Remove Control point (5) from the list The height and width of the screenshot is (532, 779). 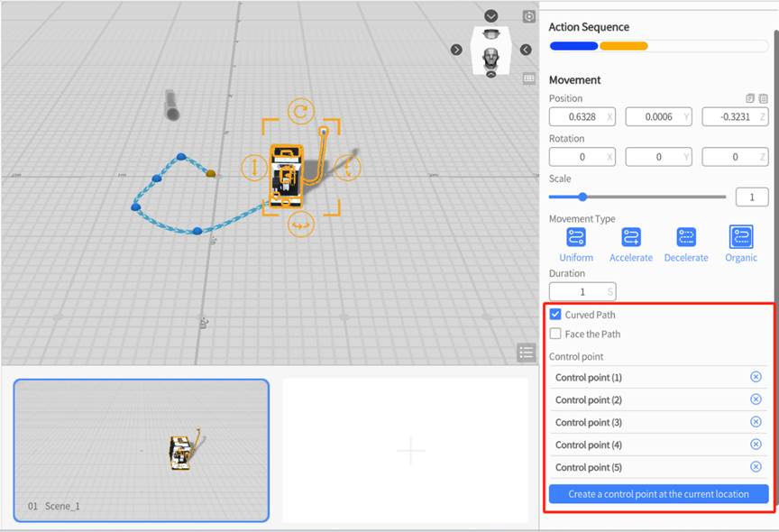click(x=756, y=467)
